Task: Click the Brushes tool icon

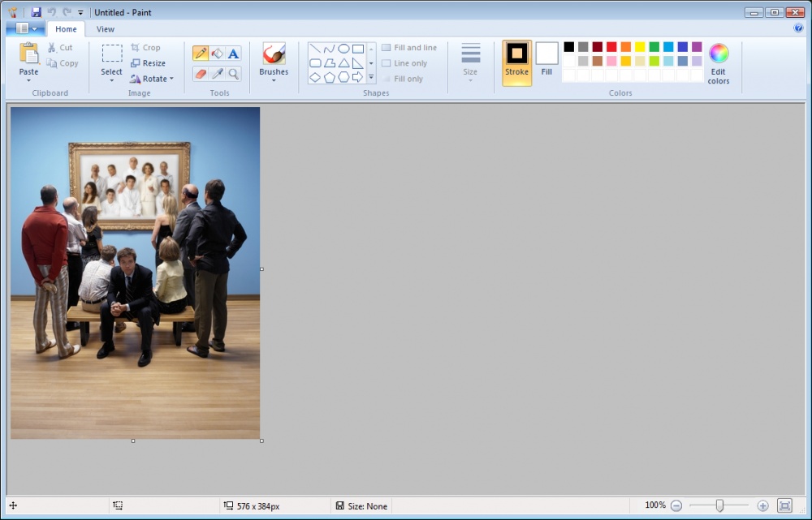Action: pos(274,54)
